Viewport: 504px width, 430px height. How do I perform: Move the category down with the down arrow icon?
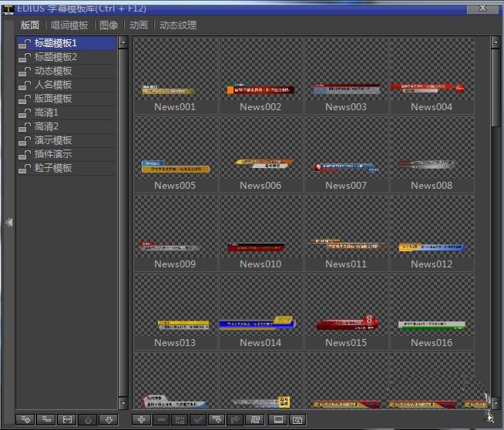(x=109, y=420)
